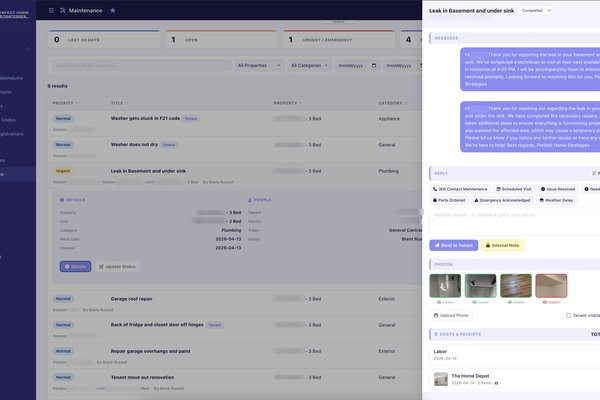Choose the Issue Resolved quick reply

click(x=558, y=189)
